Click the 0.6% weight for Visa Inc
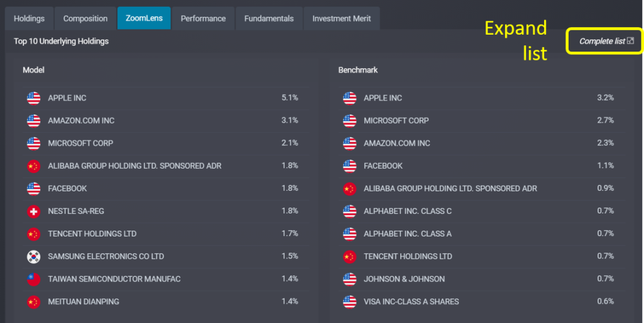This screenshot has height=323, width=644. tap(606, 301)
